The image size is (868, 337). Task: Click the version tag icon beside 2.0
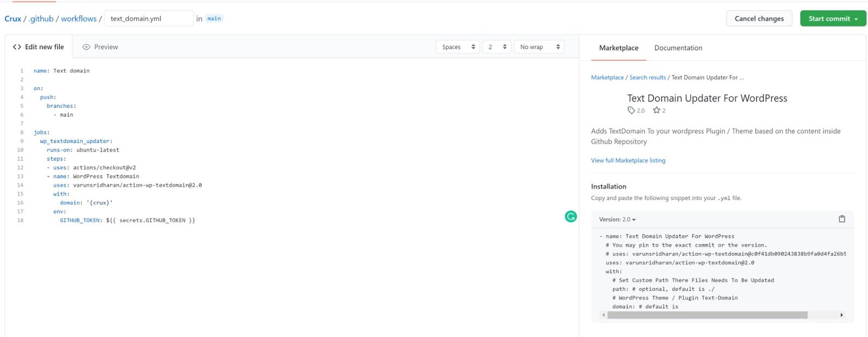pyautogui.click(x=631, y=111)
